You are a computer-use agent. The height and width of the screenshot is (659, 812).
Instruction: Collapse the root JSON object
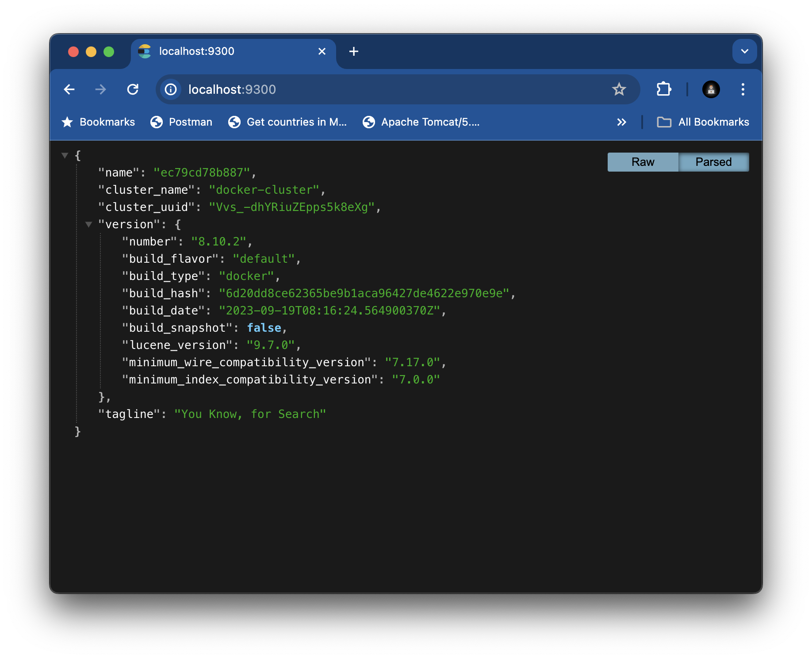tap(65, 155)
